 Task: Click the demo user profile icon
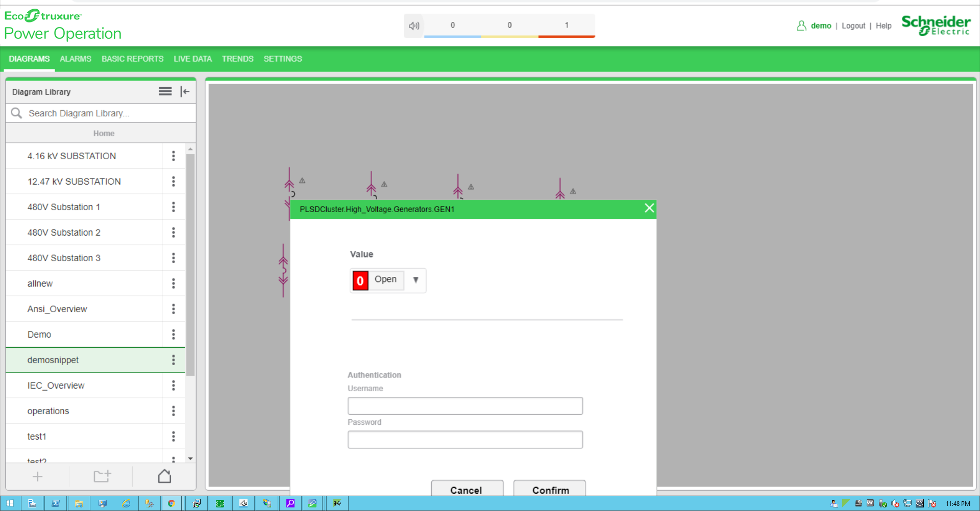pos(801,25)
